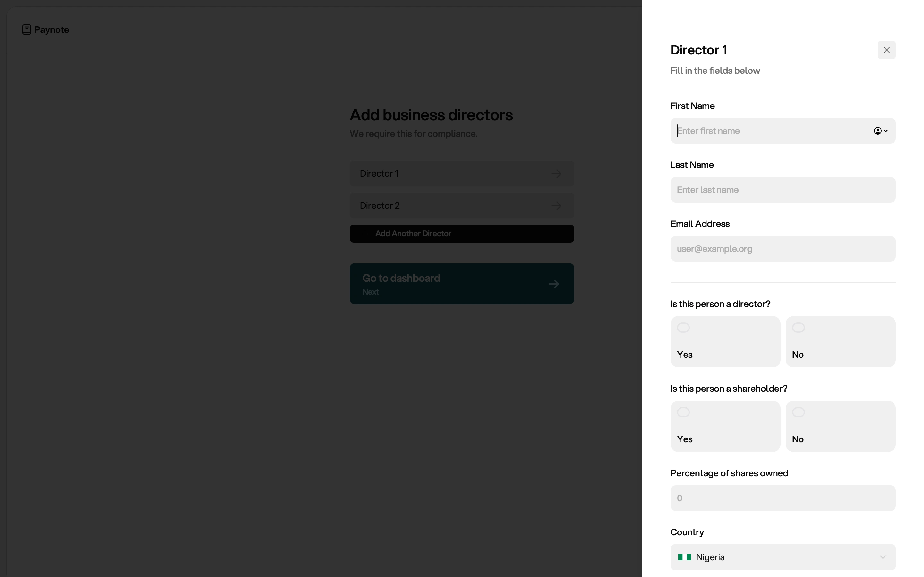Select No for "Is this person a shareholder?"

pos(840,426)
